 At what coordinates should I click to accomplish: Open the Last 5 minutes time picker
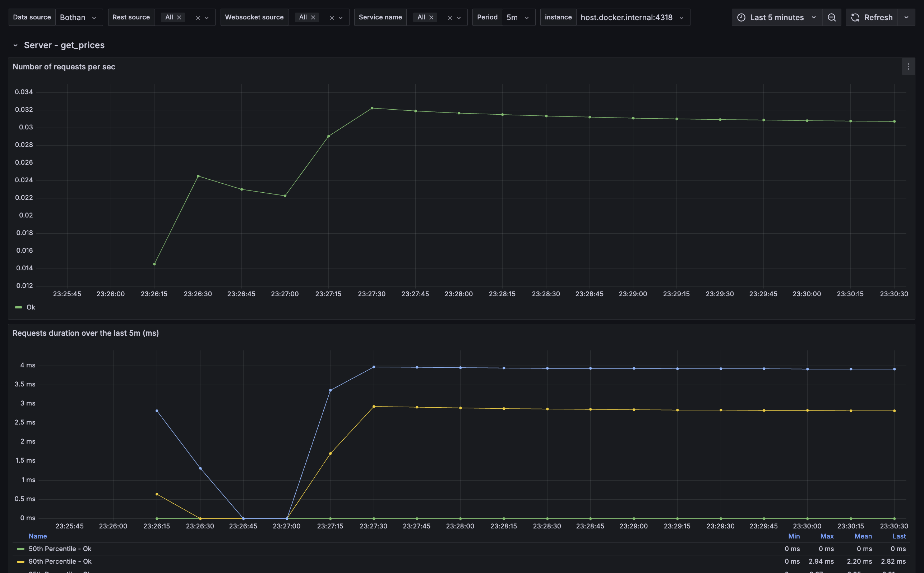pos(777,17)
